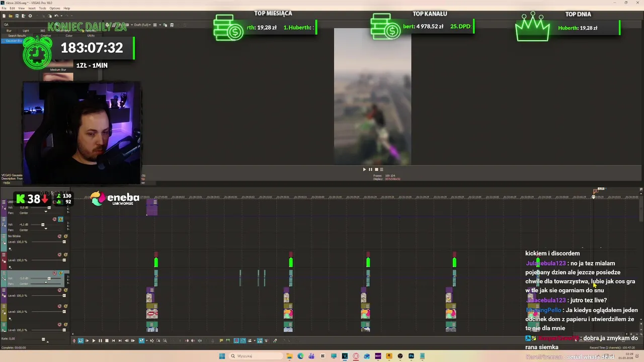Create a new project with the New icon
This screenshot has width=644, height=362.
click(x=4, y=16)
